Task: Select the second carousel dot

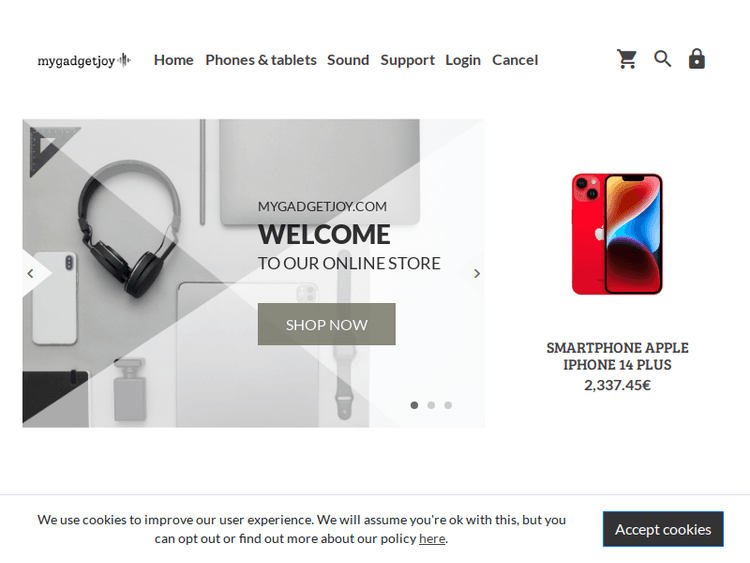Action: 431,405
